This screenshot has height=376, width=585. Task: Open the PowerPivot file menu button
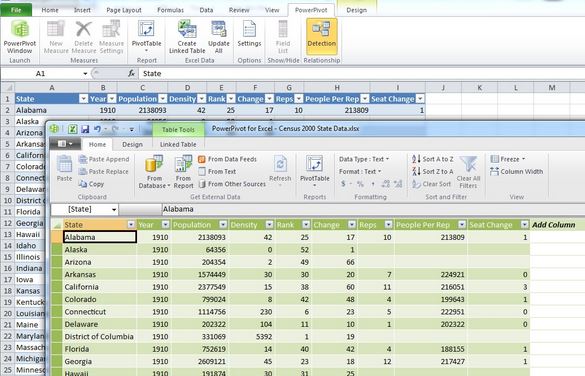(66, 144)
